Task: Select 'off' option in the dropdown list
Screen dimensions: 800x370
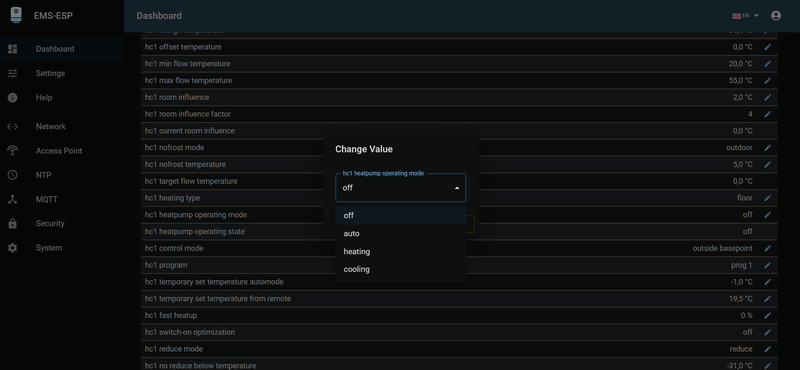Action: pyautogui.click(x=401, y=215)
